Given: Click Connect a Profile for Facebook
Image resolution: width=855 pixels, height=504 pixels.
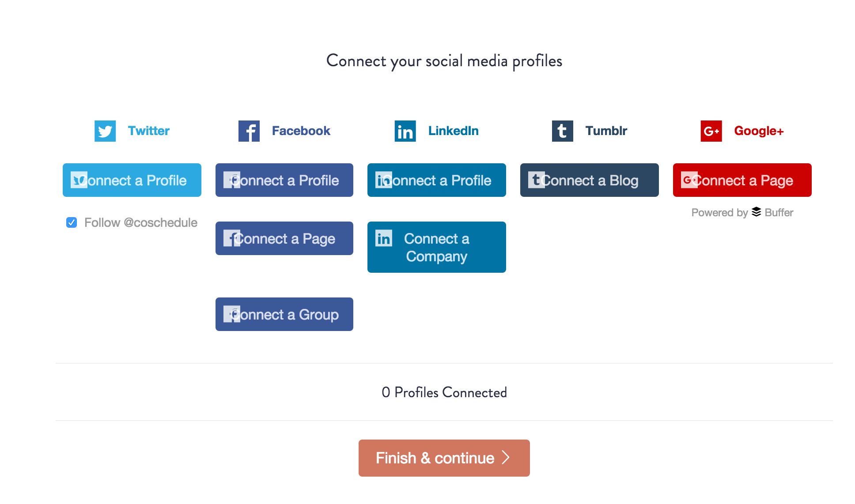Looking at the screenshot, I should 285,179.
